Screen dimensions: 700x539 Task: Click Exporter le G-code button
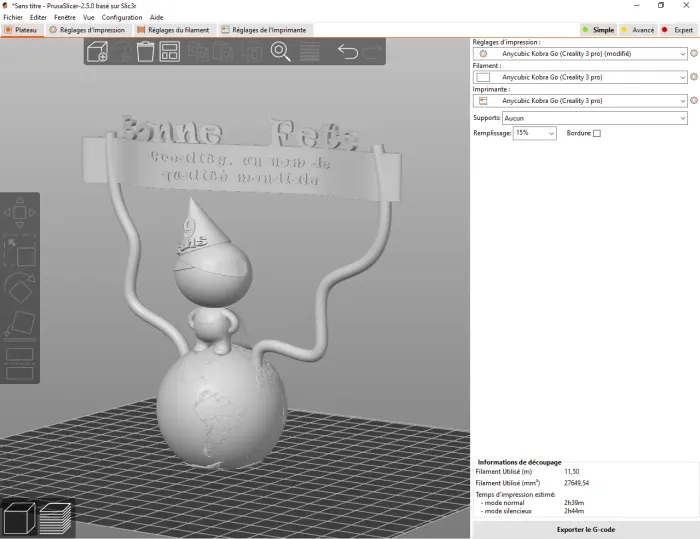click(586, 530)
